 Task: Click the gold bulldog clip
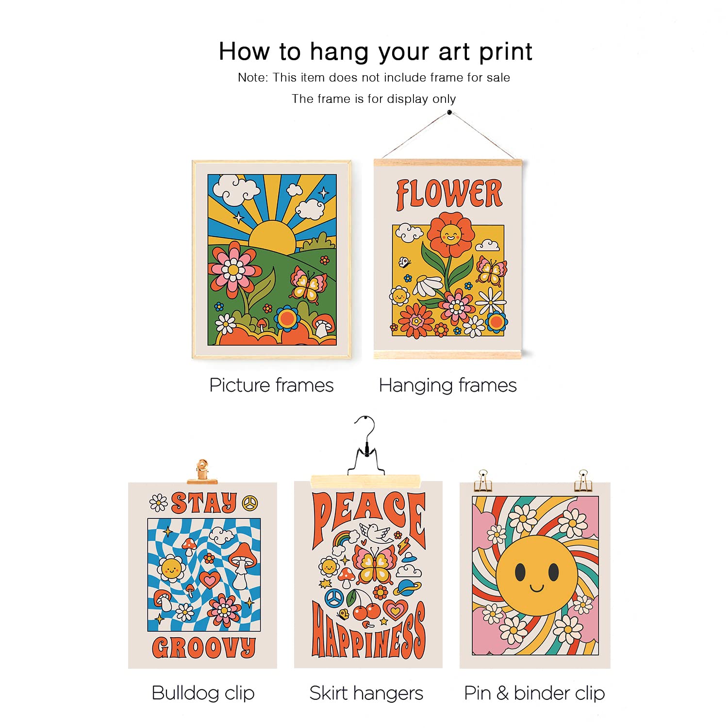point(202,472)
